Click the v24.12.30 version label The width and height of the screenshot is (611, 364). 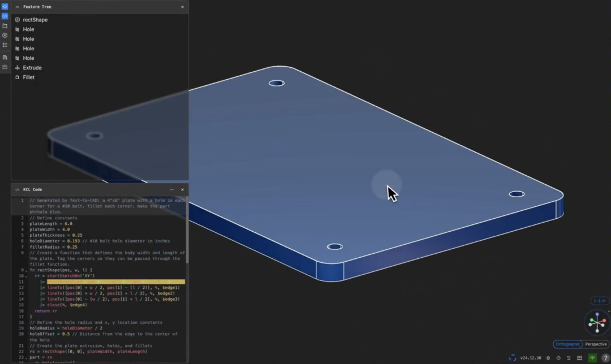(x=530, y=358)
